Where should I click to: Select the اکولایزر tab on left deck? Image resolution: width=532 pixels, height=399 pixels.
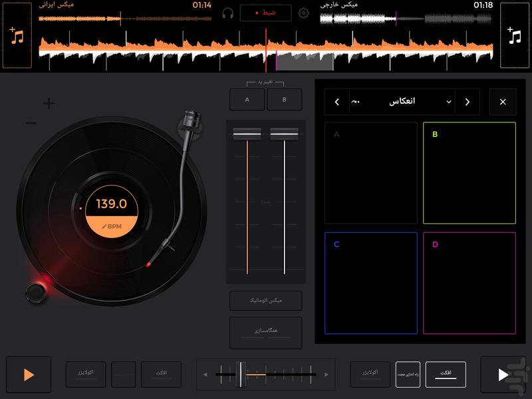pos(86,374)
